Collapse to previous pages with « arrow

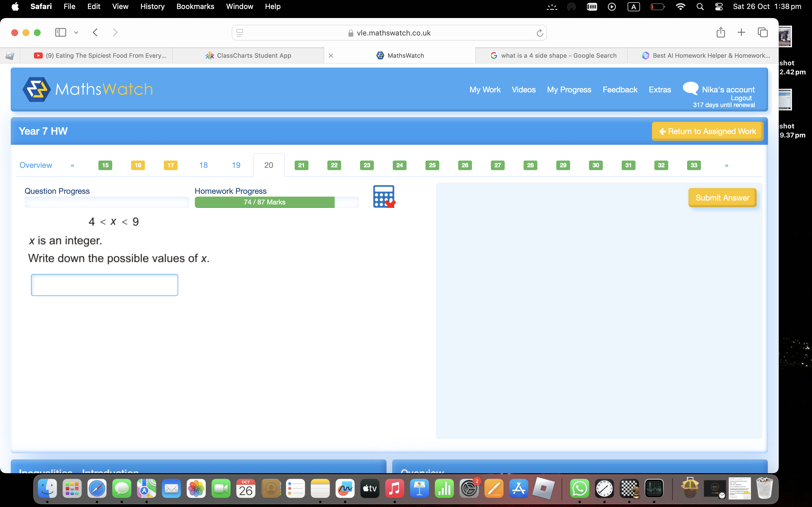pos(72,165)
